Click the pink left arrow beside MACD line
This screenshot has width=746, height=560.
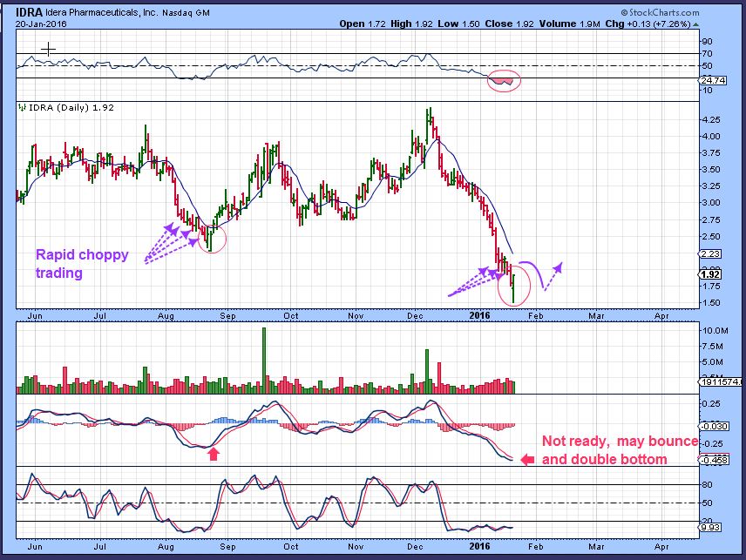pyautogui.click(x=526, y=460)
